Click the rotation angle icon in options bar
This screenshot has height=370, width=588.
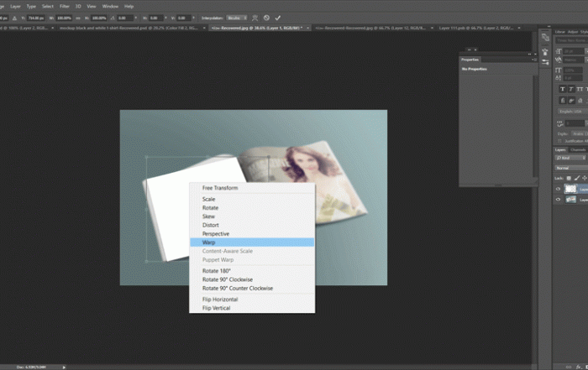[x=113, y=18]
